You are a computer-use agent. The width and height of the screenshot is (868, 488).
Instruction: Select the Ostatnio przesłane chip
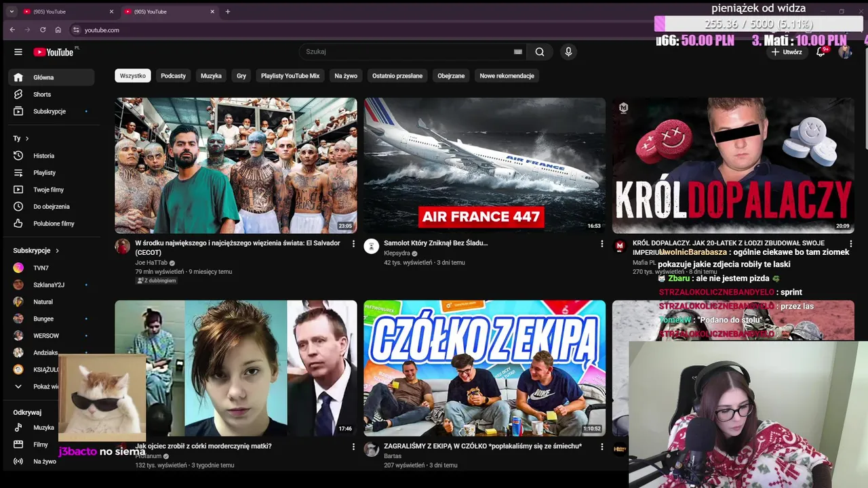click(x=397, y=76)
